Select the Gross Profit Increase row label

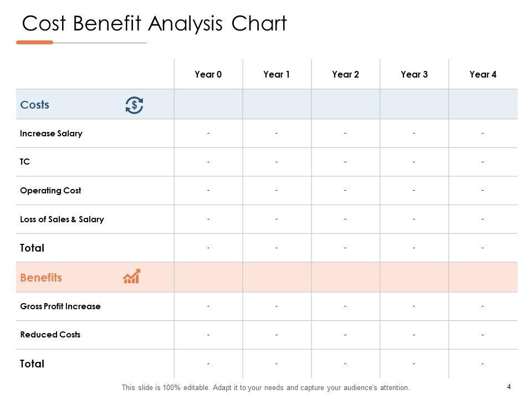60,306
